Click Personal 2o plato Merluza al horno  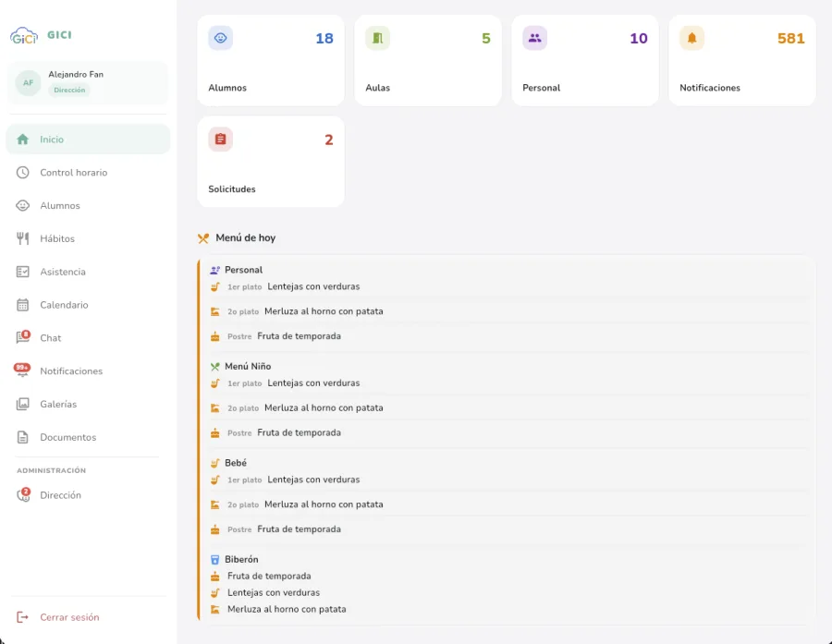(x=508, y=311)
